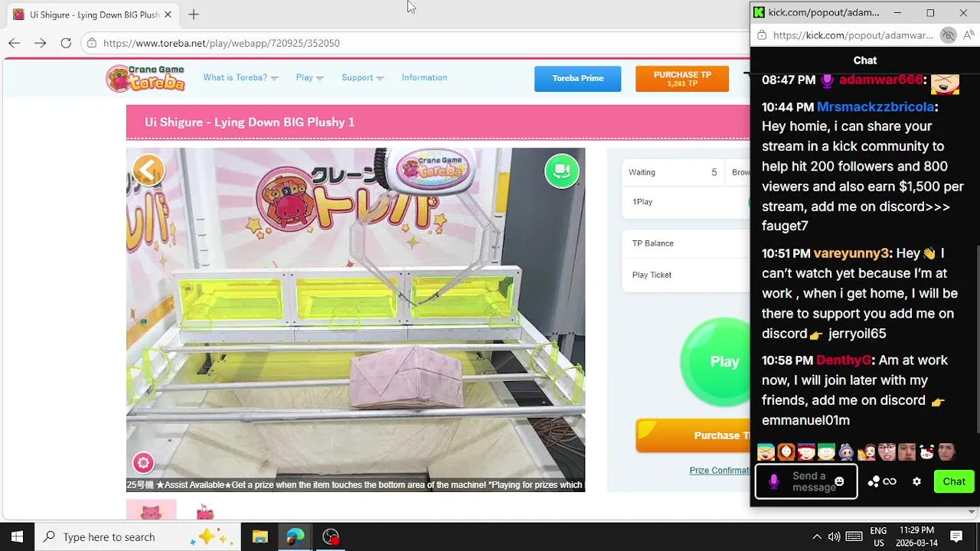Reload the Toreba page
Screen dimensions: 980x551
(x=66, y=43)
